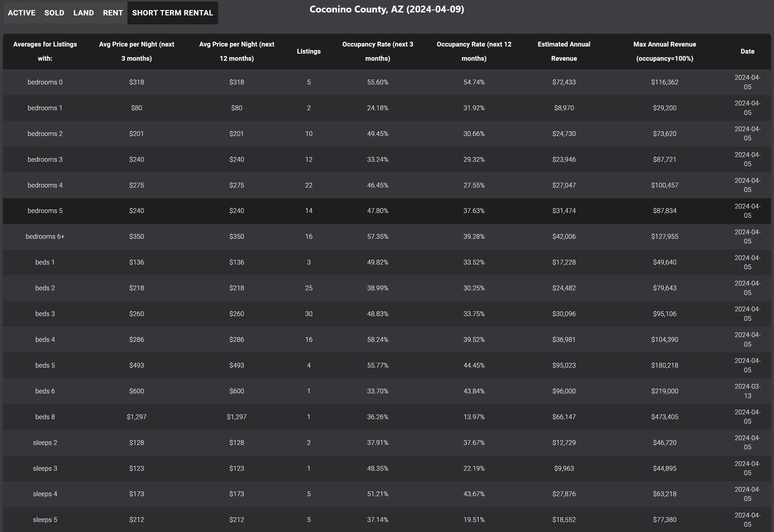Click the $72,433 estimated revenue cell
Screen dimensions: 774x532
pyautogui.click(x=564, y=82)
